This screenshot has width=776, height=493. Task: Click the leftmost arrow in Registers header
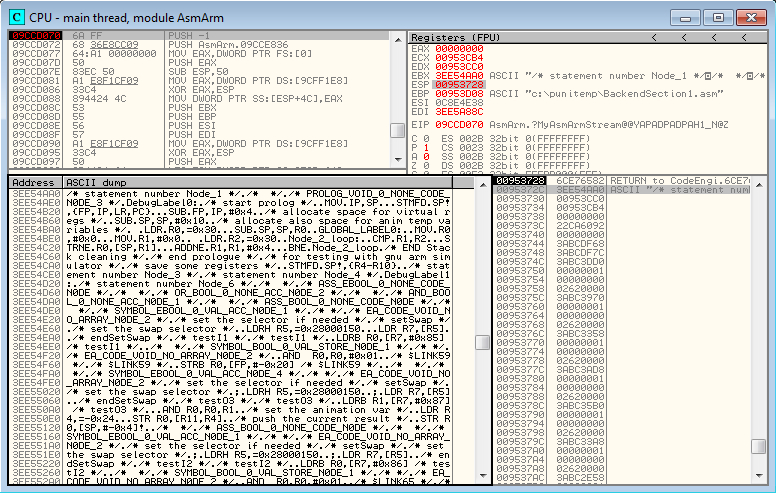coord(654,38)
